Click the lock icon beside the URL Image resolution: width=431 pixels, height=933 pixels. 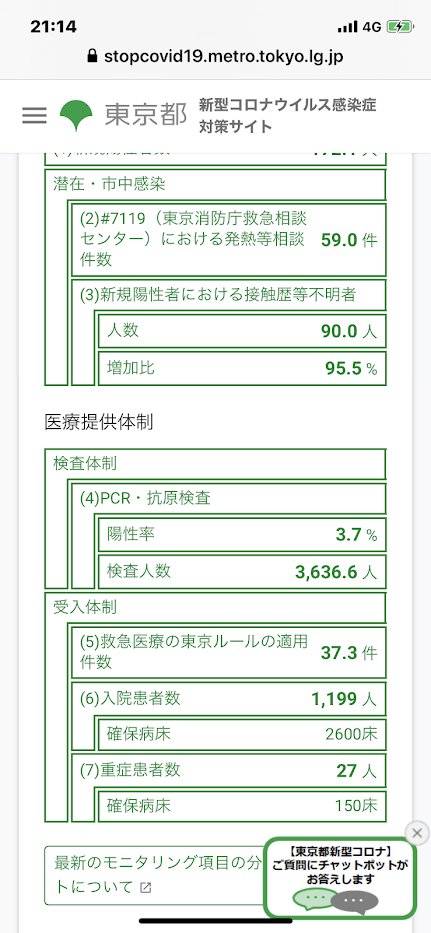point(92,57)
